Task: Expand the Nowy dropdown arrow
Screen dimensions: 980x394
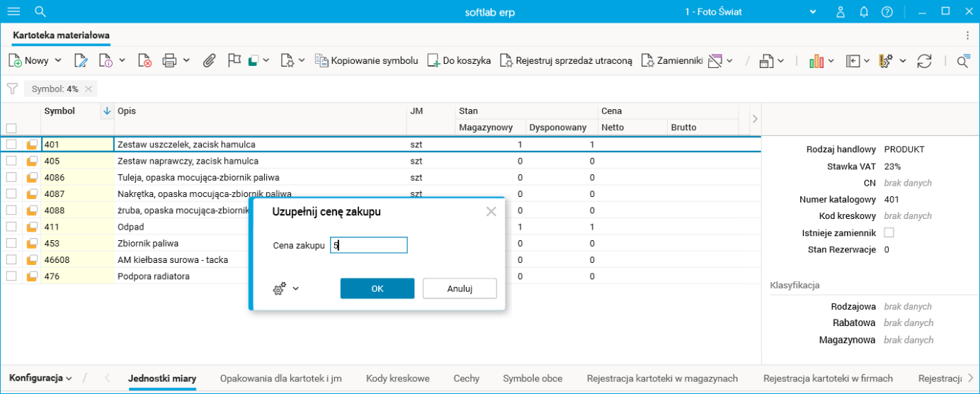Action: (x=58, y=61)
